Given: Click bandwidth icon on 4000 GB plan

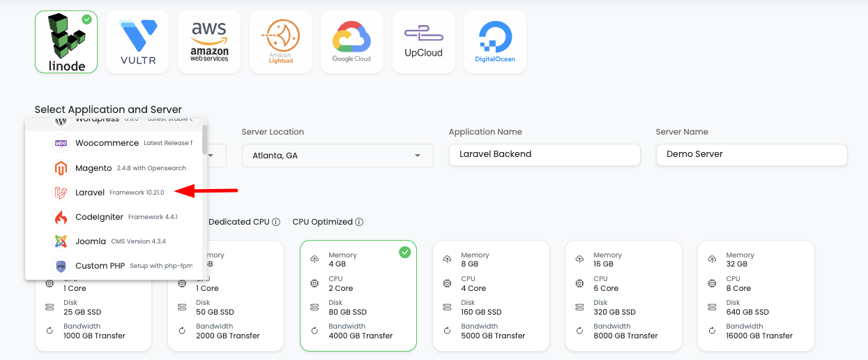Looking at the screenshot, I should [x=314, y=331].
